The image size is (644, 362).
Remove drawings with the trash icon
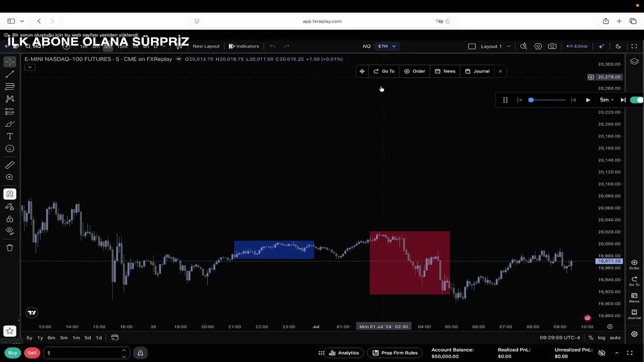[x=10, y=247]
